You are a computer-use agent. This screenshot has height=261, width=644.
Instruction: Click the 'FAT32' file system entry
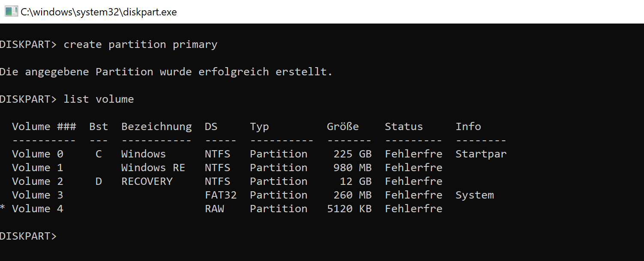221,195
